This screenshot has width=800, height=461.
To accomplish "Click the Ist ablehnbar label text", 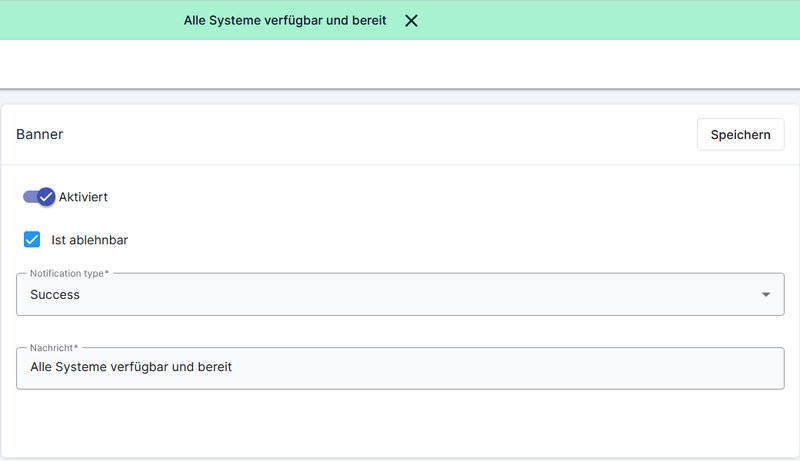I will 89,240.
